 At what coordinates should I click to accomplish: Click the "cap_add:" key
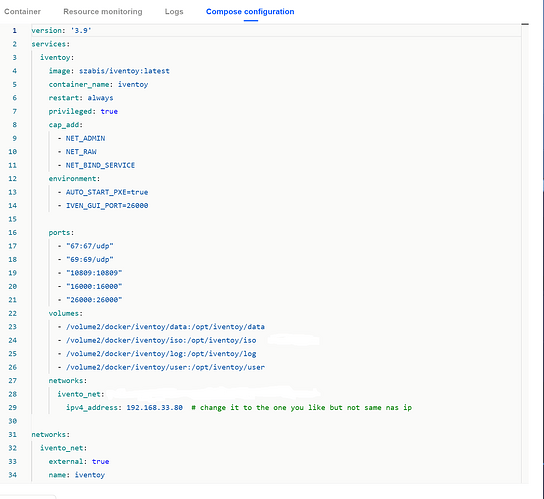coord(66,125)
